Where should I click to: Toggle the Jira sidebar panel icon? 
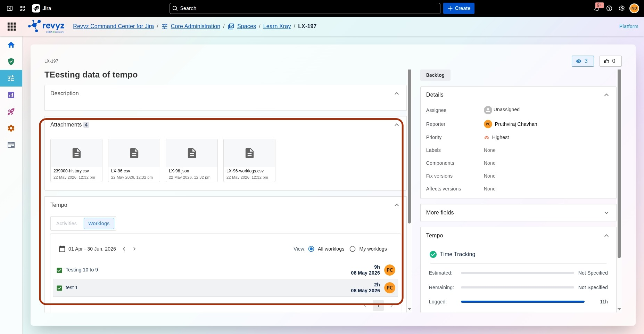[10, 8]
